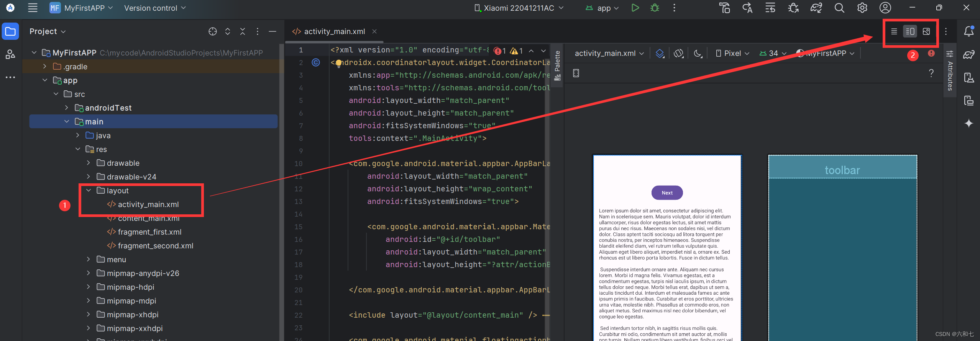980x341 pixels.
Task: Open the main hamburger menu
Action: 33,8
